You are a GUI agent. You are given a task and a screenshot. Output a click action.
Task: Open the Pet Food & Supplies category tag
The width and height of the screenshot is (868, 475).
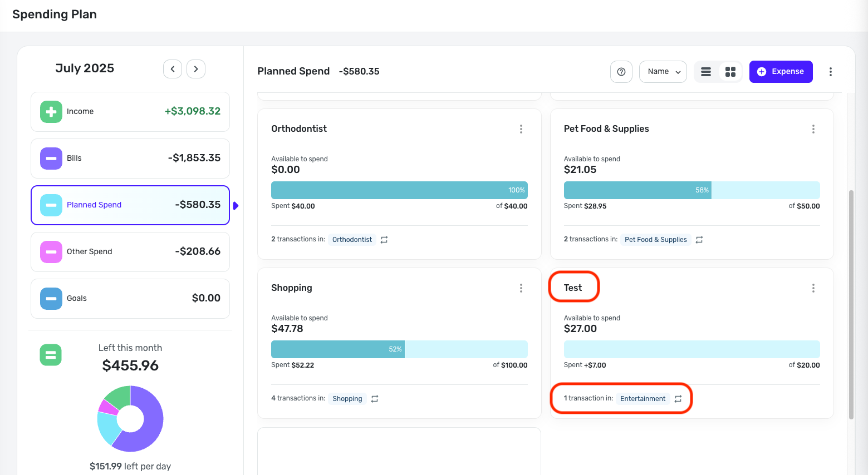pos(656,240)
